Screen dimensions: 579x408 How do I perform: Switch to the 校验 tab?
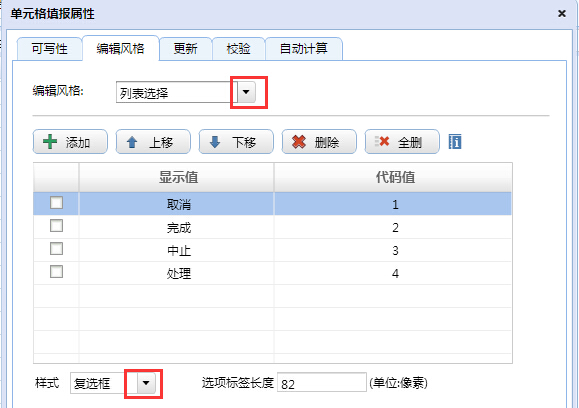pyautogui.click(x=239, y=49)
